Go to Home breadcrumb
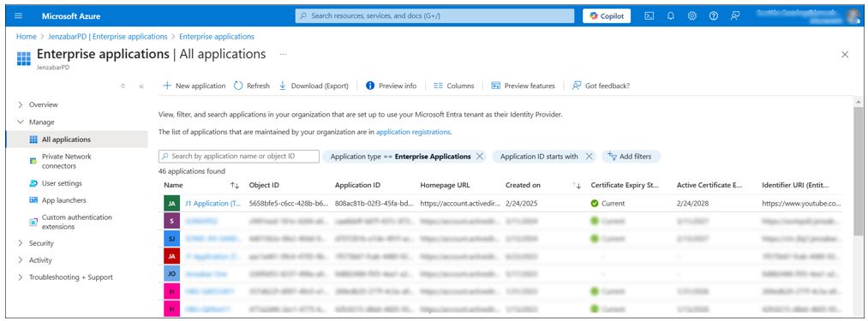This screenshot has height=321, width=868. (x=26, y=37)
